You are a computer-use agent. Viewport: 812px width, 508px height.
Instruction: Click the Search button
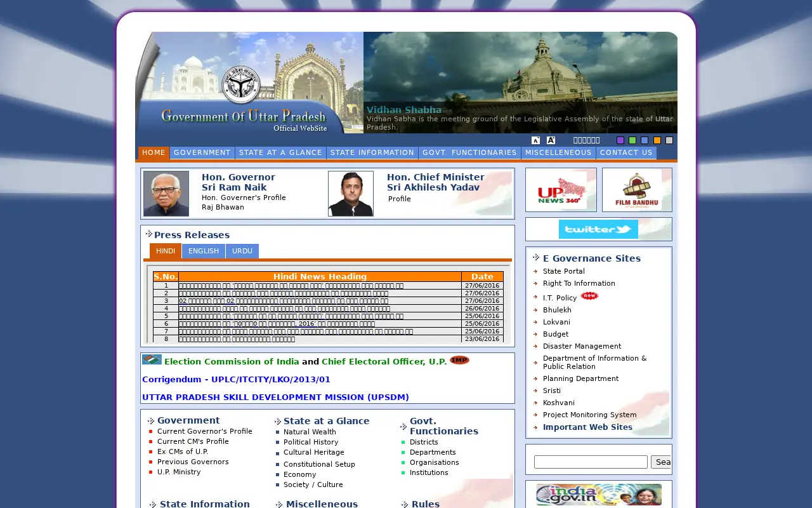pos(661,462)
